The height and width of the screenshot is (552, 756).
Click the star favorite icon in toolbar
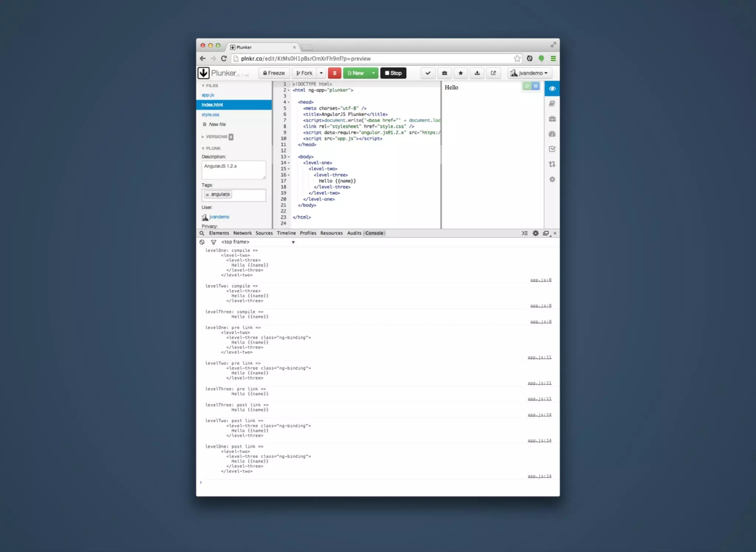coord(460,73)
